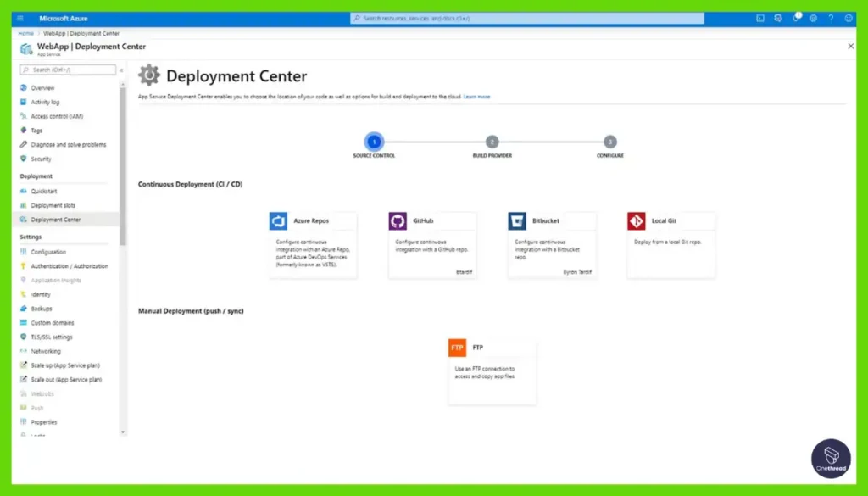Click the sidebar scroll down arrow
Viewport: 868px width, 496px height.
coord(123,432)
